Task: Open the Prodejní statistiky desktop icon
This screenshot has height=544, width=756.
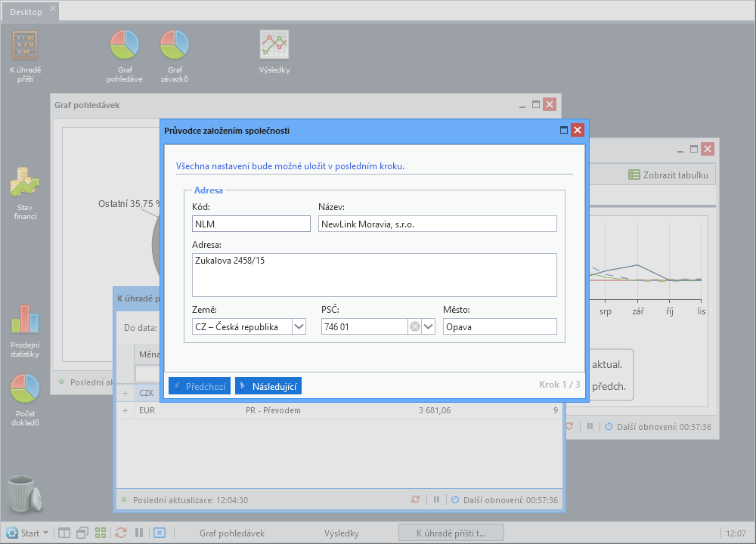Action: point(25,331)
